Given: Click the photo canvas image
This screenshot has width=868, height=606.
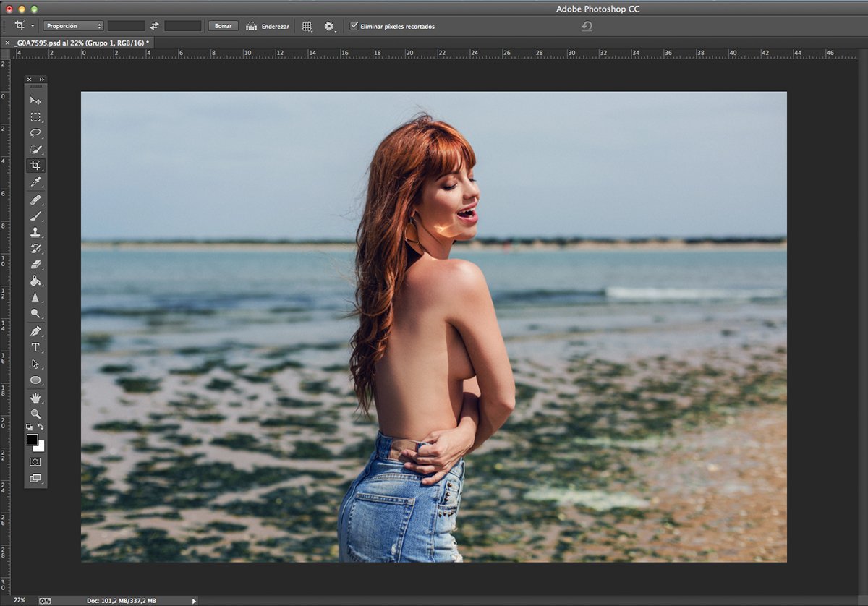Looking at the screenshot, I should [433, 326].
